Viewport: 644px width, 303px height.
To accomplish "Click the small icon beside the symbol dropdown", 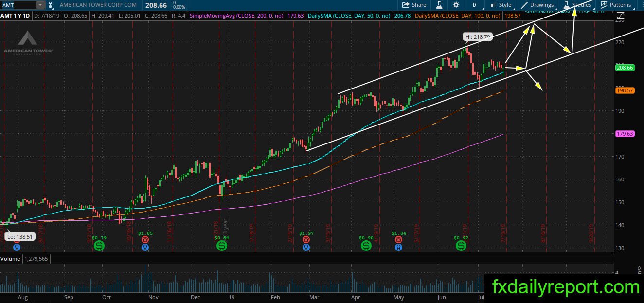I will click(x=50, y=5).
